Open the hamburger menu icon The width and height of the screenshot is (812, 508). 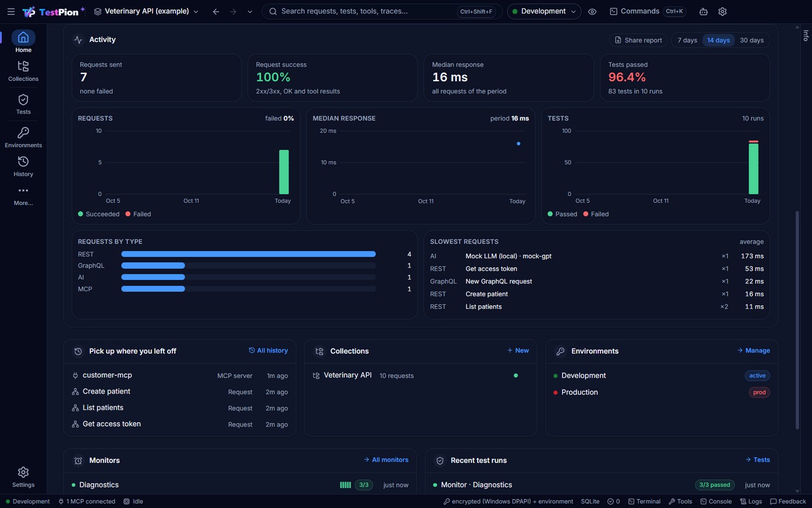click(x=11, y=11)
